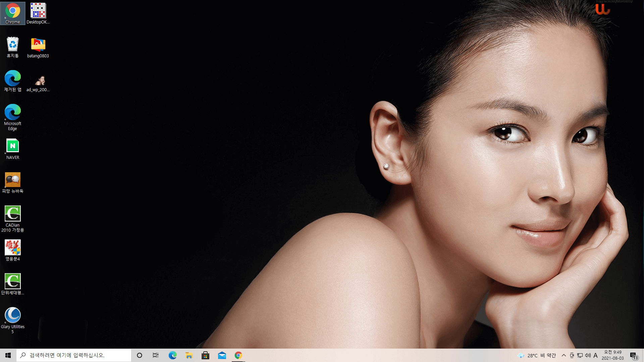Open the weather widget showing 28°C
Screen dimensions: 644x362
[x=537, y=355]
